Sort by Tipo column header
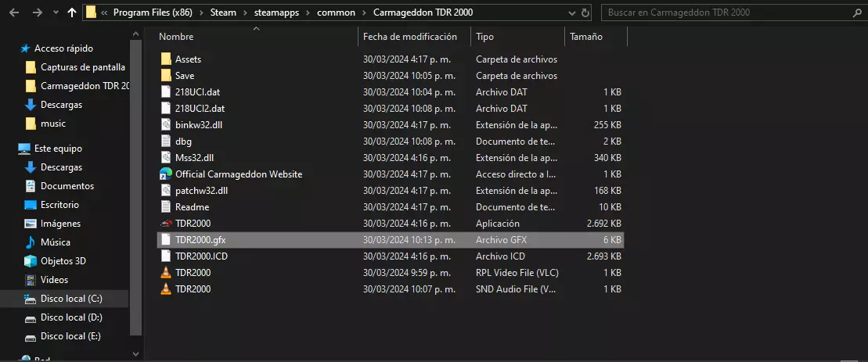Viewport: 868px width, 362px height. 484,37
